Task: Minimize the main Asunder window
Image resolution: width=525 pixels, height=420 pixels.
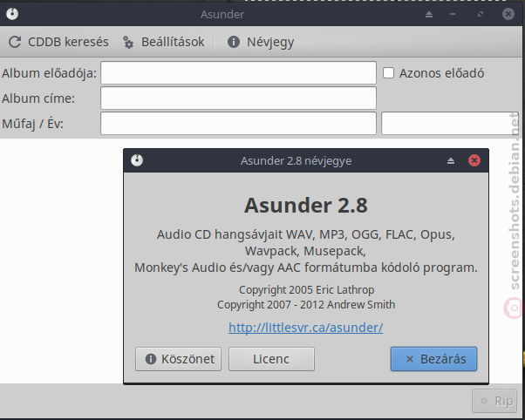Action: point(453,14)
